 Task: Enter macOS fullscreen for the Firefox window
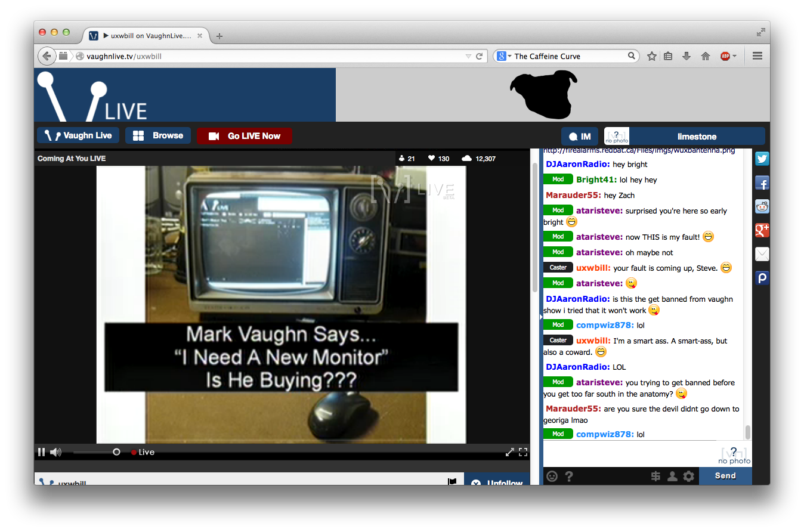click(x=760, y=32)
